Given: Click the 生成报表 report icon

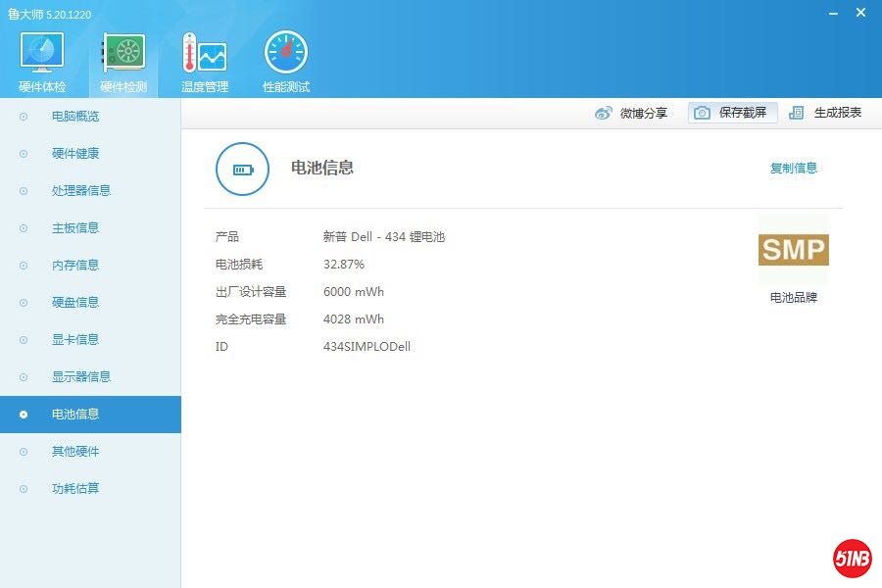Looking at the screenshot, I should (797, 113).
